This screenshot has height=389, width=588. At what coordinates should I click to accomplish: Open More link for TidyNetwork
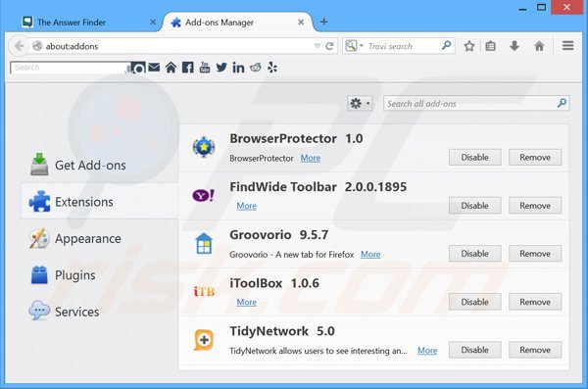pos(427,351)
